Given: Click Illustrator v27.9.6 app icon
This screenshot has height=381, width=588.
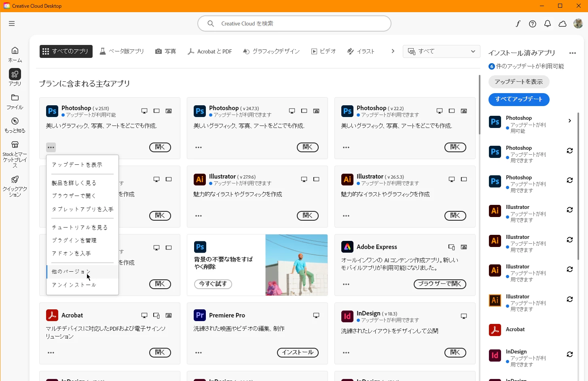Looking at the screenshot, I should click(200, 179).
